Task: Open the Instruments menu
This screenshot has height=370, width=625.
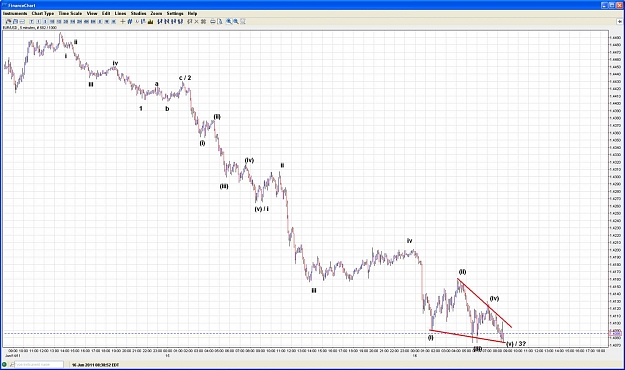Action: point(15,13)
